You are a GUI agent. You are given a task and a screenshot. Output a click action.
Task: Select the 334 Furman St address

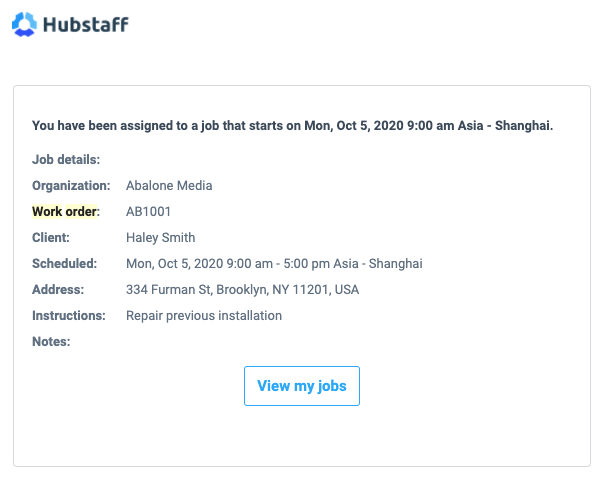coord(243,289)
